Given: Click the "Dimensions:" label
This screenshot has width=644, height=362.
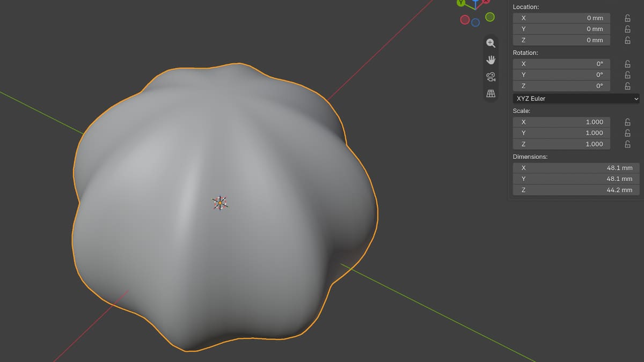Looking at the screenshot, I should (530, 157).
